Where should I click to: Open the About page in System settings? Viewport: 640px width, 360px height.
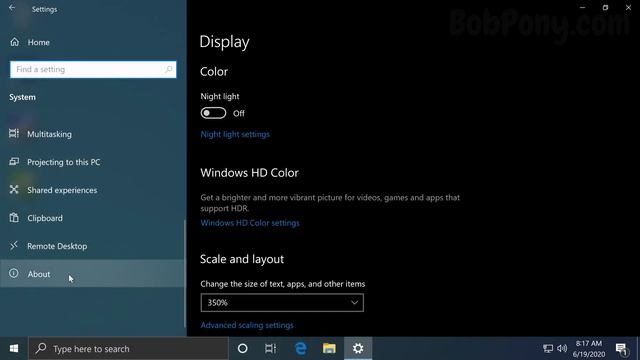pos(92,274)
